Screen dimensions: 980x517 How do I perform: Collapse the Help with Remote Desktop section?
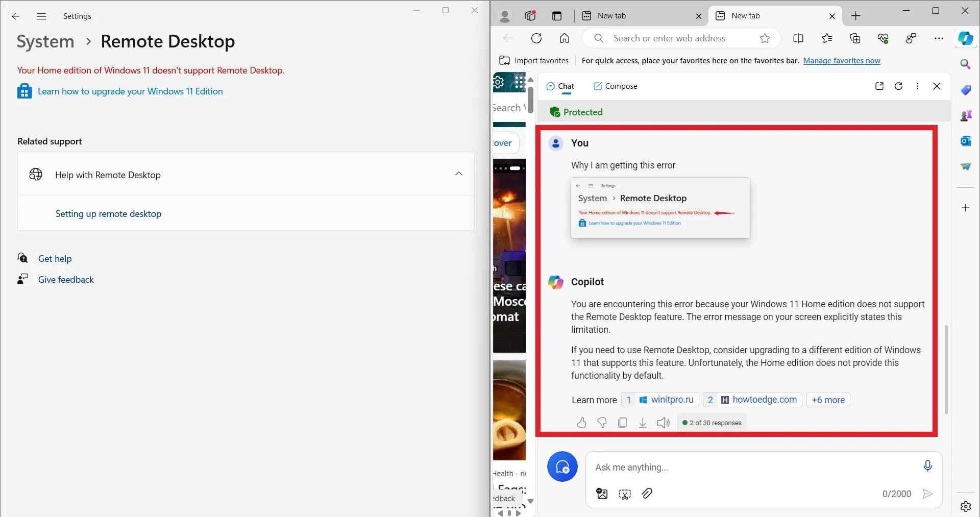[458, 174]
